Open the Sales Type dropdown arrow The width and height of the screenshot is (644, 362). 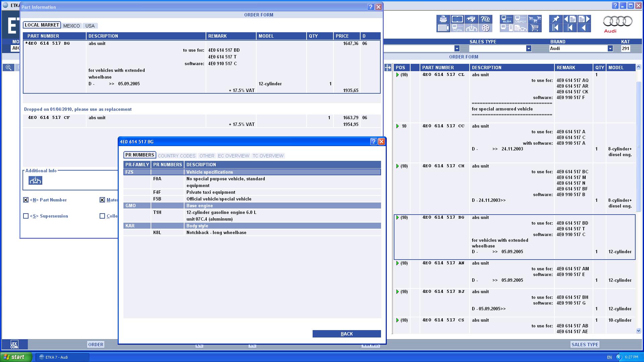[529, 48]
